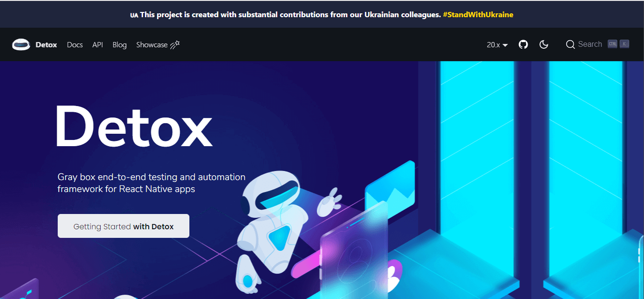Toggle dark mode with the moon icon

[x=544, y=44]
